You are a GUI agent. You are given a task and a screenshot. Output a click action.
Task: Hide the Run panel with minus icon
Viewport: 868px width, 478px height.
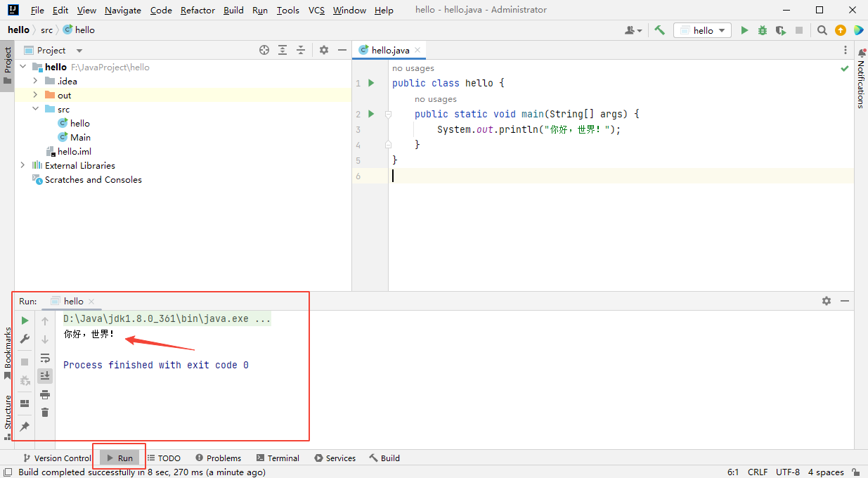click(845, 301)
